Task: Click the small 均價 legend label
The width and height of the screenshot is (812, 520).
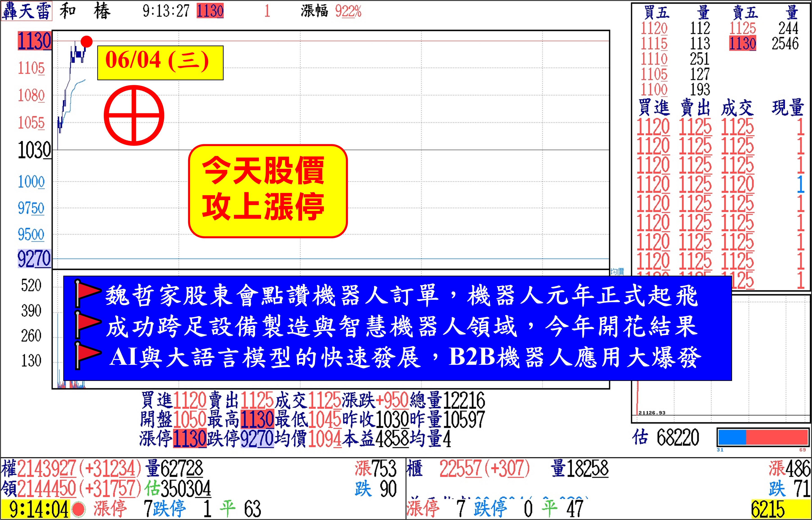Action: pos(617,271)
